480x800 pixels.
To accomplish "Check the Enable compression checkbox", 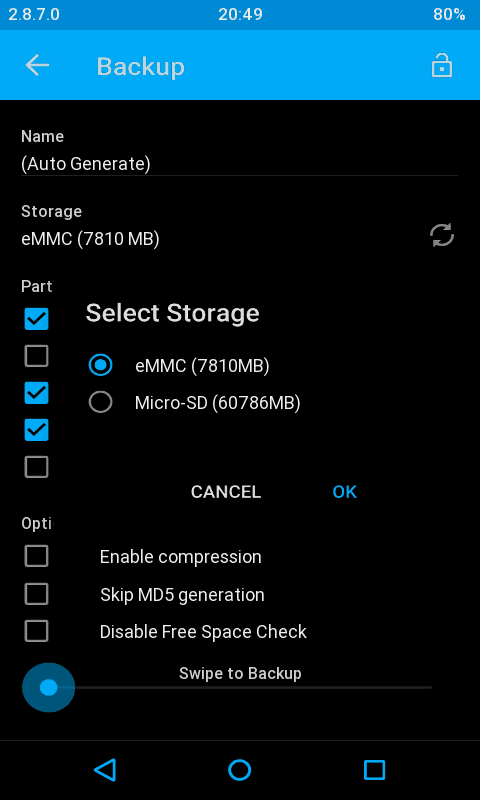I will click(x=37, y=556).
